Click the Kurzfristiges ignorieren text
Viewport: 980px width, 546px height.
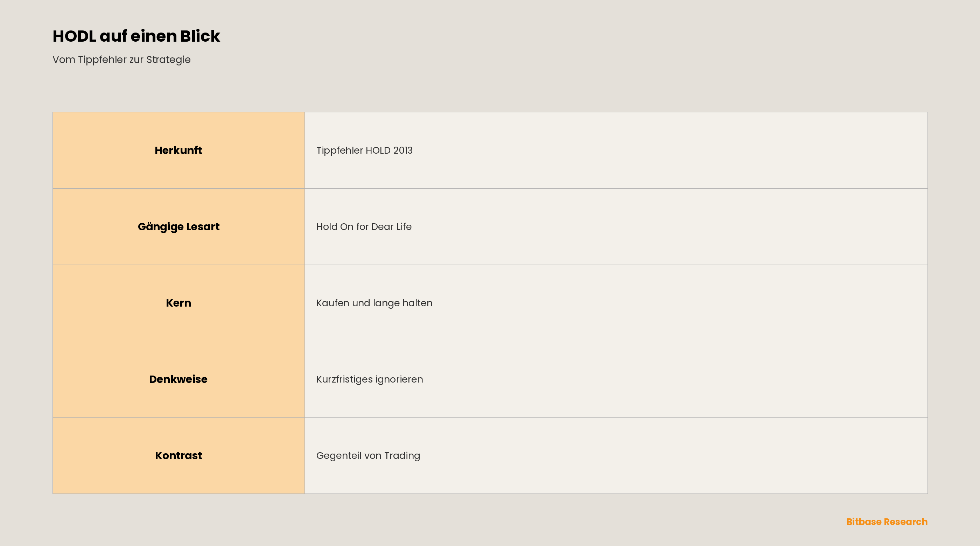pyautogui.click(x=369, y=380)
